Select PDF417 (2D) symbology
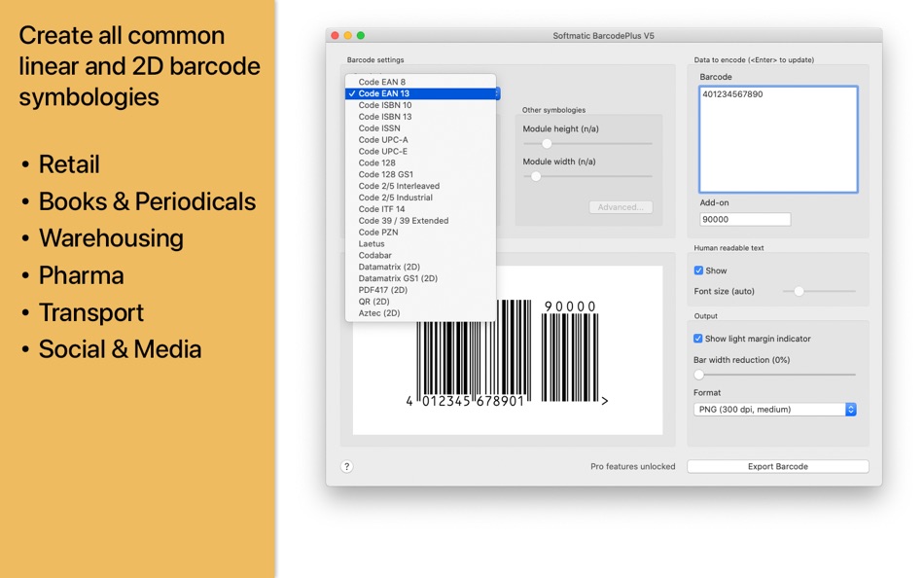The image size is (924, 578). (x=421, y=290)
